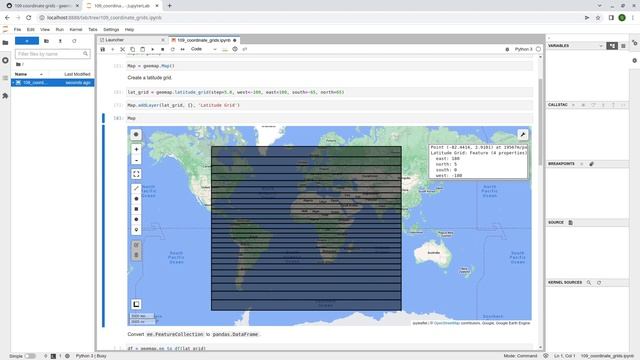Open the OpenStreetMap attribution link
This screenshot has height=360, width=640.
tap(447, 323)
